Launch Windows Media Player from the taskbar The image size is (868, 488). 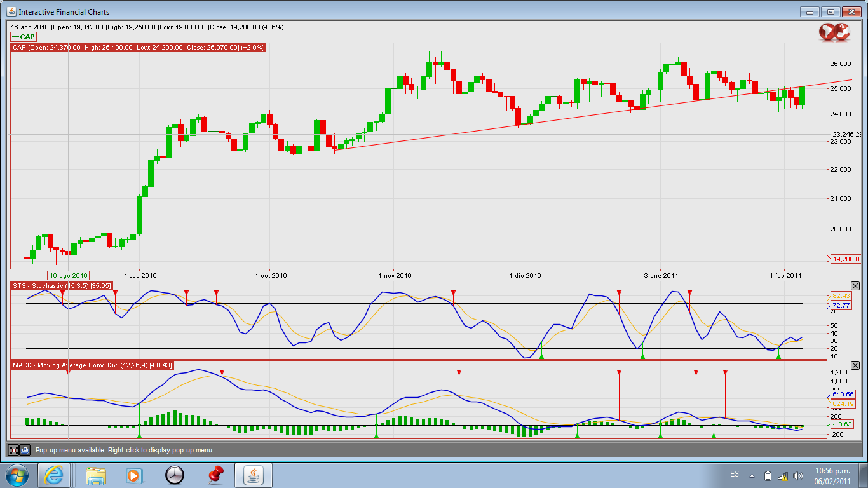[134, 475]
